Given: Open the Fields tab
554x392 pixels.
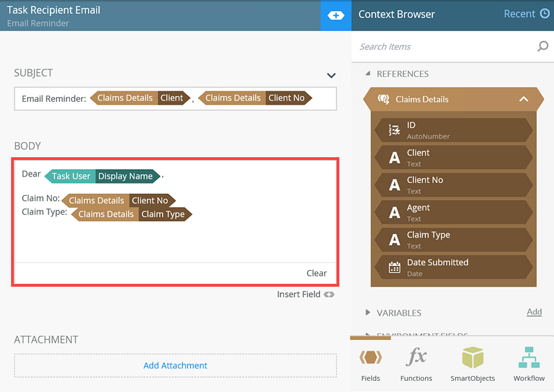Looking at the screenshot, I should pos(370,364).
